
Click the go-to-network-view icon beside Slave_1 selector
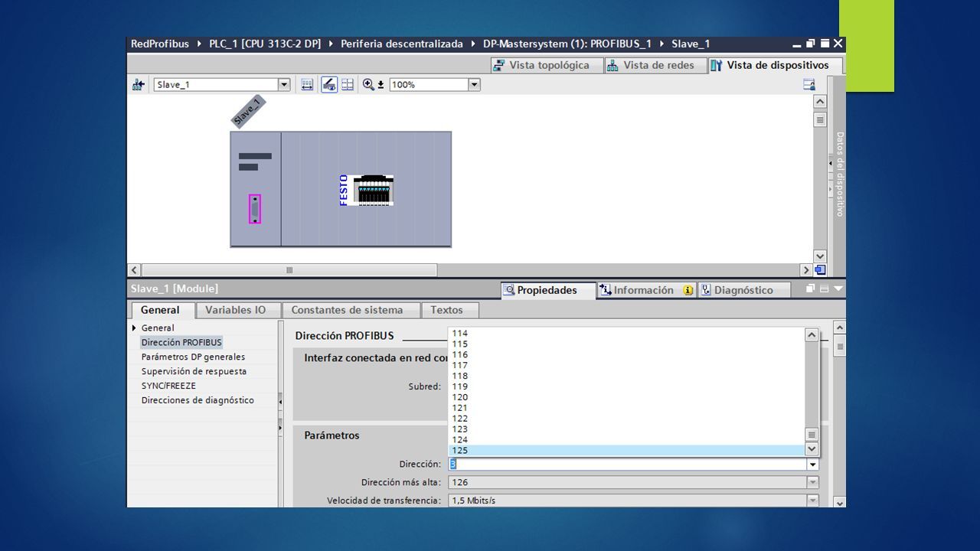139,85
